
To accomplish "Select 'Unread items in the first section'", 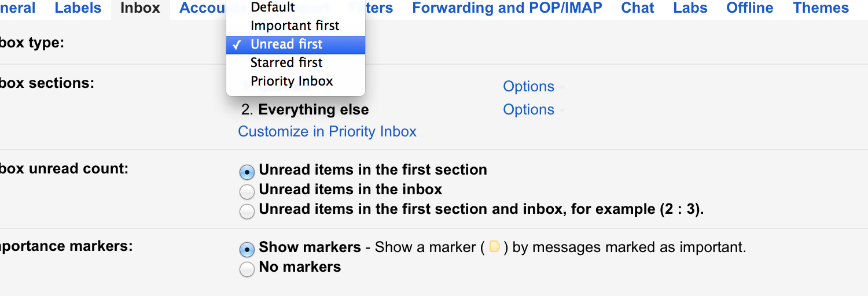I will (247, 172).
